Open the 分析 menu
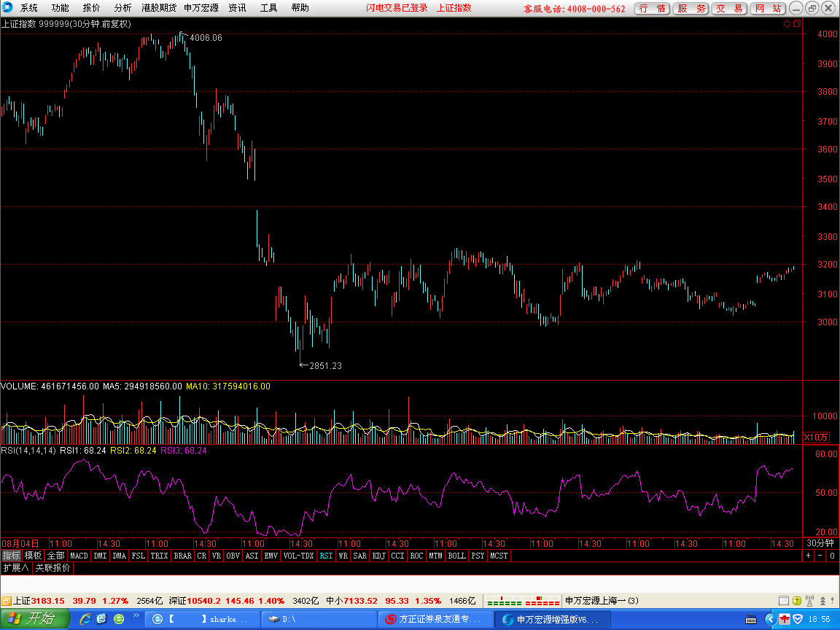Image resolution: width=840 pixels, height=630 pixels. tap(122, 8)
